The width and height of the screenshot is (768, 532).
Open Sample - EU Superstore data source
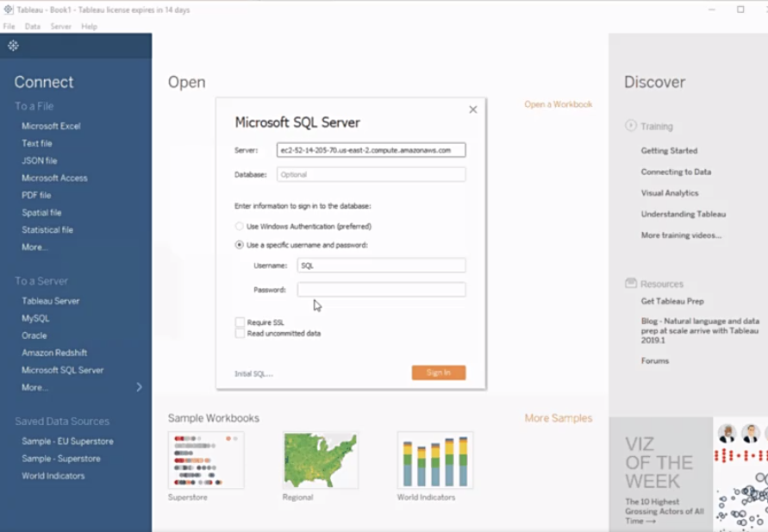click(x=67, y=441)
